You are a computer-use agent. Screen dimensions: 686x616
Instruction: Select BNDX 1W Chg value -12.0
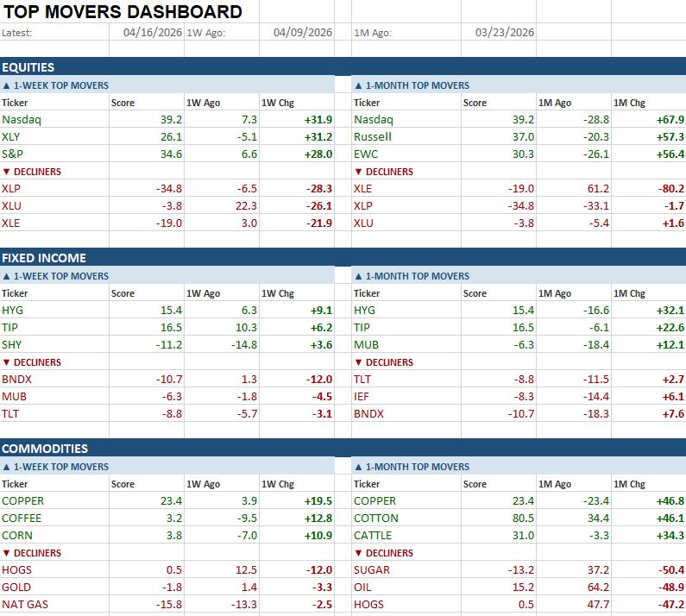coord(297,380)
